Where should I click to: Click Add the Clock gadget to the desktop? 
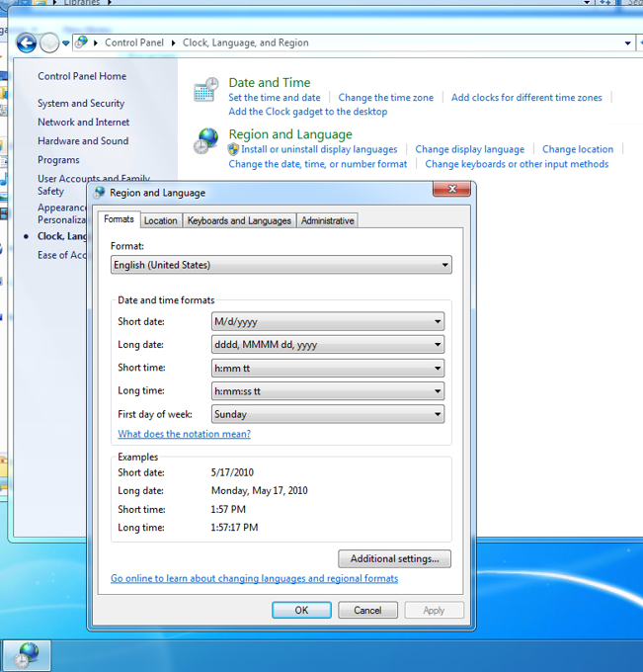(x=308, y=112)
